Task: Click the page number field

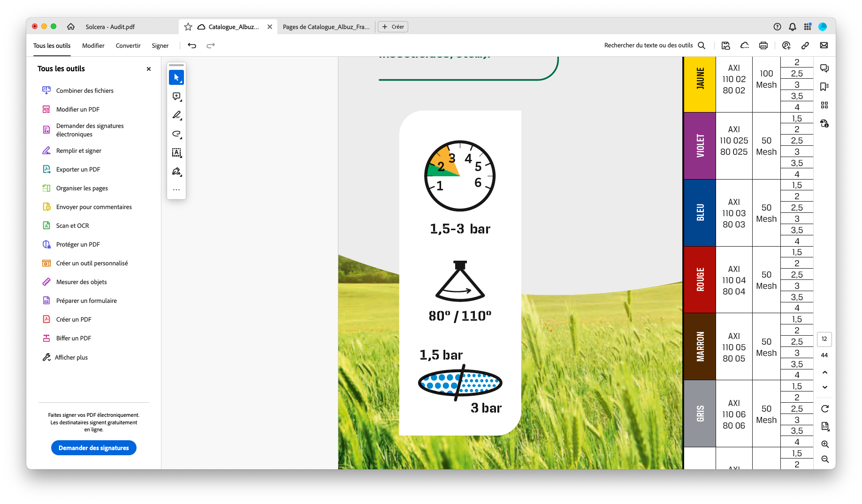Action: [x=824, y=339]
